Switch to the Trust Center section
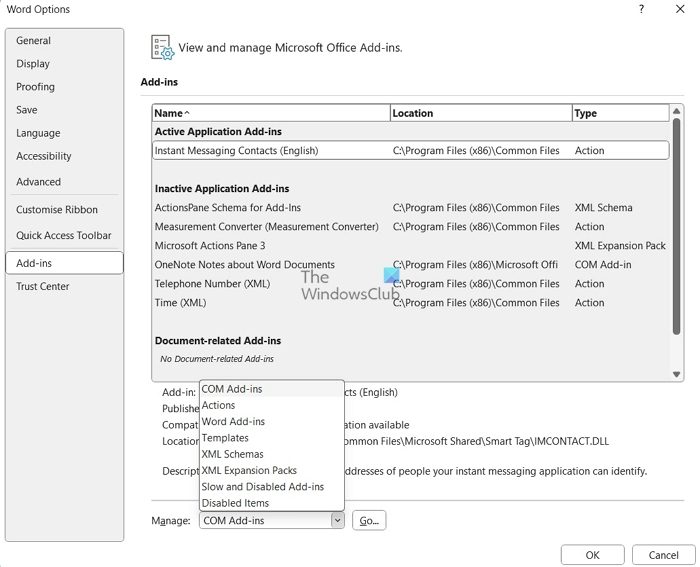700x567 pixels. click(x=43, y=286)
